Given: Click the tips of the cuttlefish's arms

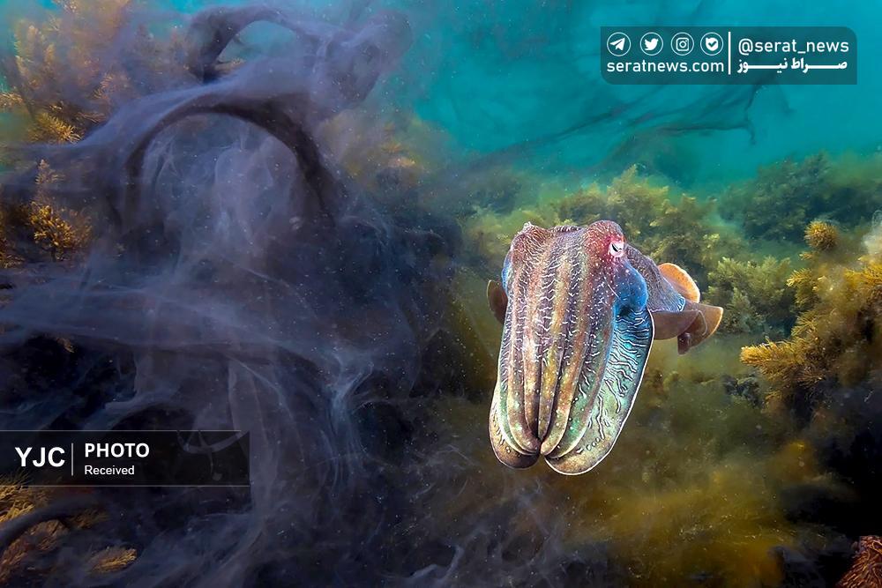Looking at the screenshot, I should click(529, 454).
